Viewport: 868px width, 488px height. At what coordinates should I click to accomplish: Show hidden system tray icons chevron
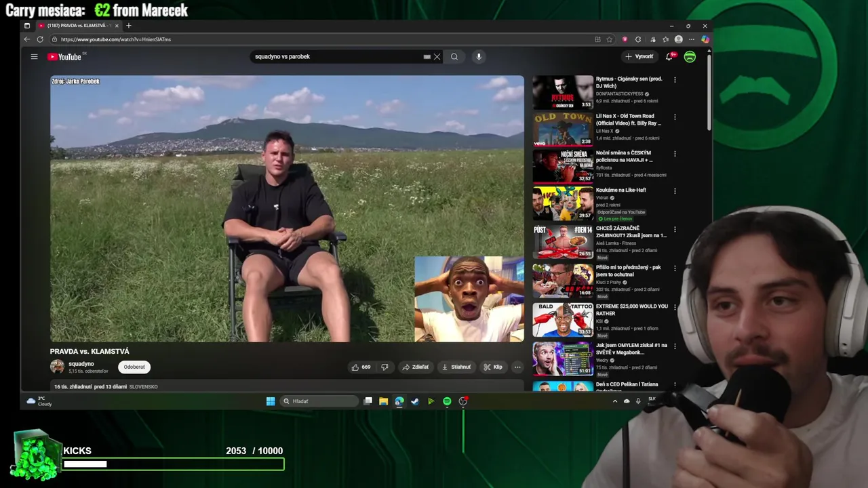[615, 401]
